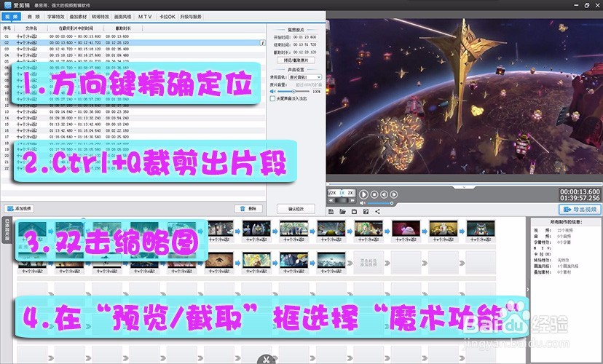Open the 升级与服务 tab
Viewport: 603px width, 364px height.
191,17
